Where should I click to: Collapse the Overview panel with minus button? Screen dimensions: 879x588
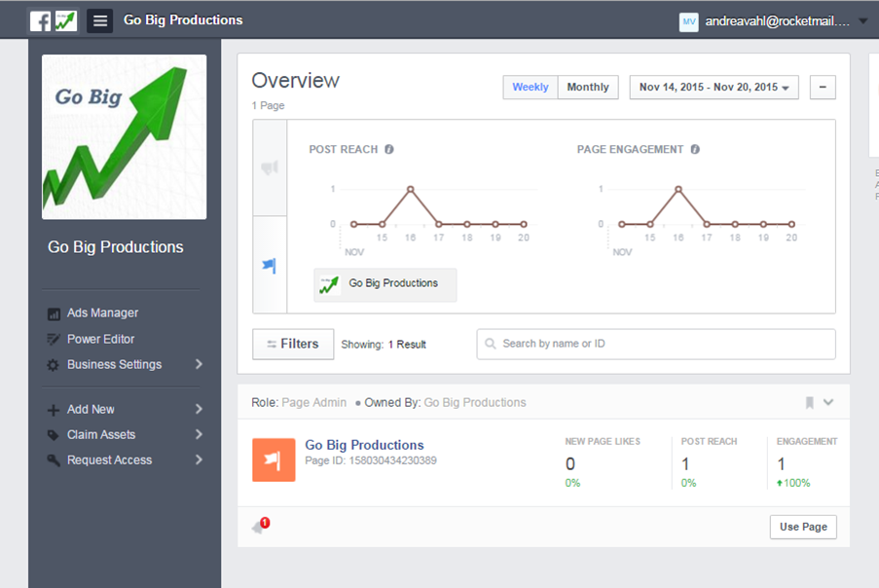(x=823, y=88)
